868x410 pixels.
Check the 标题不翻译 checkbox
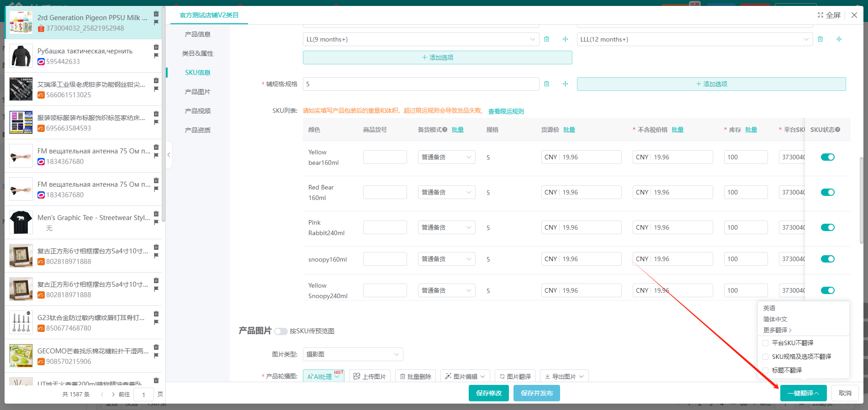[x=766, y=370]
